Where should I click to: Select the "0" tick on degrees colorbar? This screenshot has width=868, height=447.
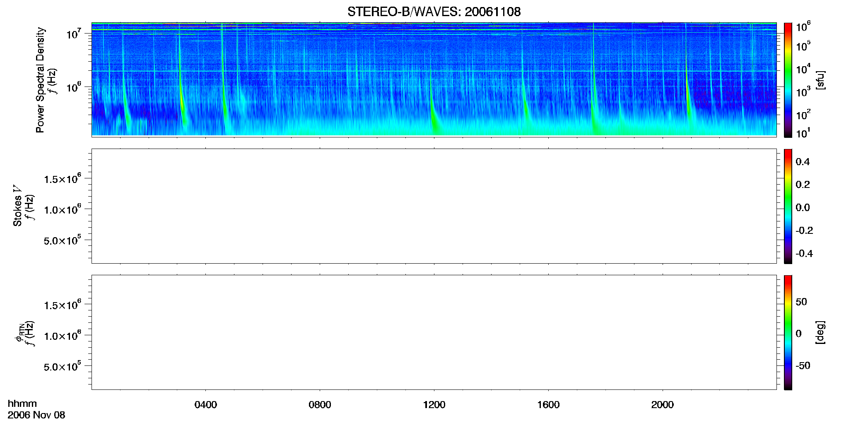[798, 334]
